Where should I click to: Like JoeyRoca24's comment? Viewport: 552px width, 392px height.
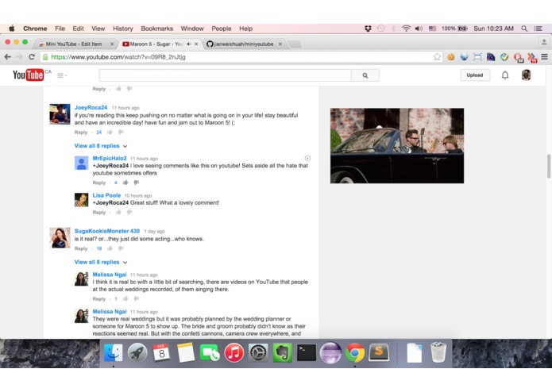(110, 133)
